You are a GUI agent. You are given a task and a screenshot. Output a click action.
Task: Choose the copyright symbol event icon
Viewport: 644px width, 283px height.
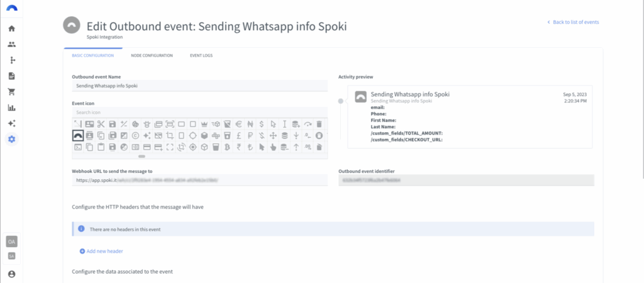point(135,135)
